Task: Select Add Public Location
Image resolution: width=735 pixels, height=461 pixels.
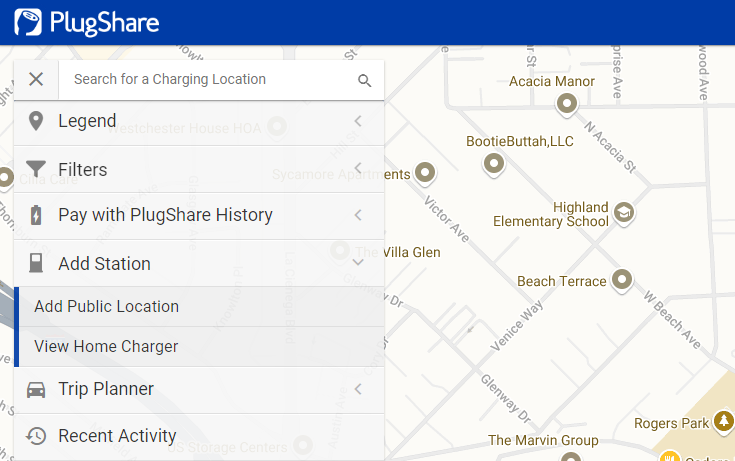Action: [201, 306]
